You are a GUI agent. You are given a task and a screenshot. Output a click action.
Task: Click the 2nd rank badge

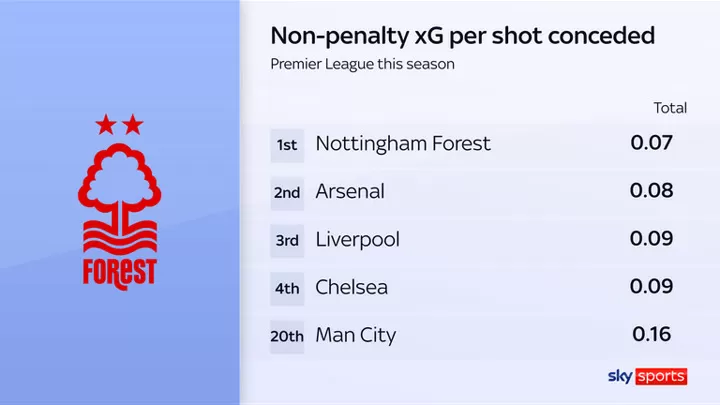click(287, 193)
